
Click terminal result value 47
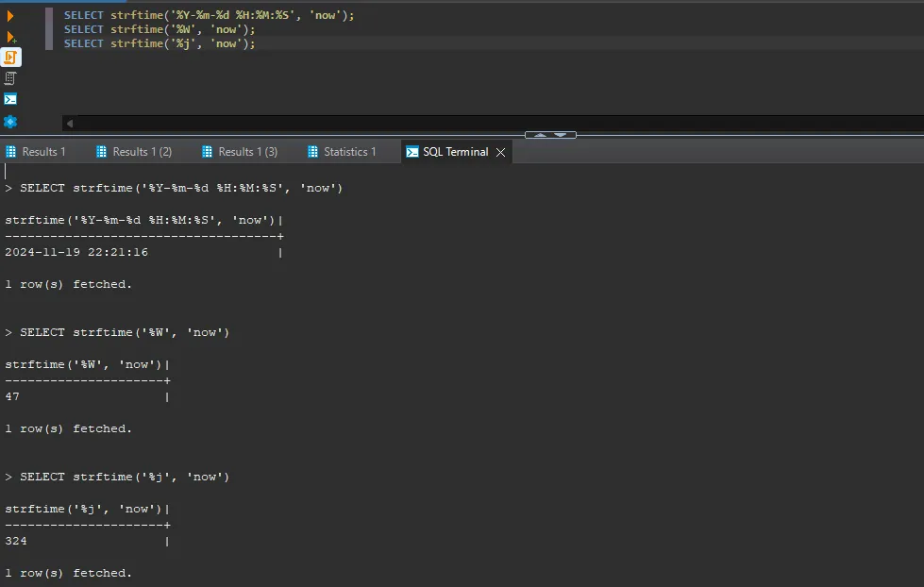(x=12, y=396)
